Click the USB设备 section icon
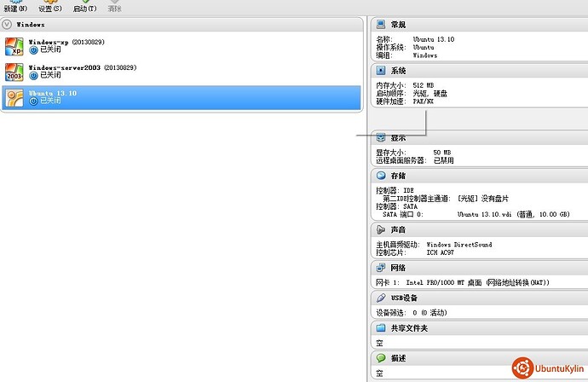The image size is (588, 382). coord(381,298)
